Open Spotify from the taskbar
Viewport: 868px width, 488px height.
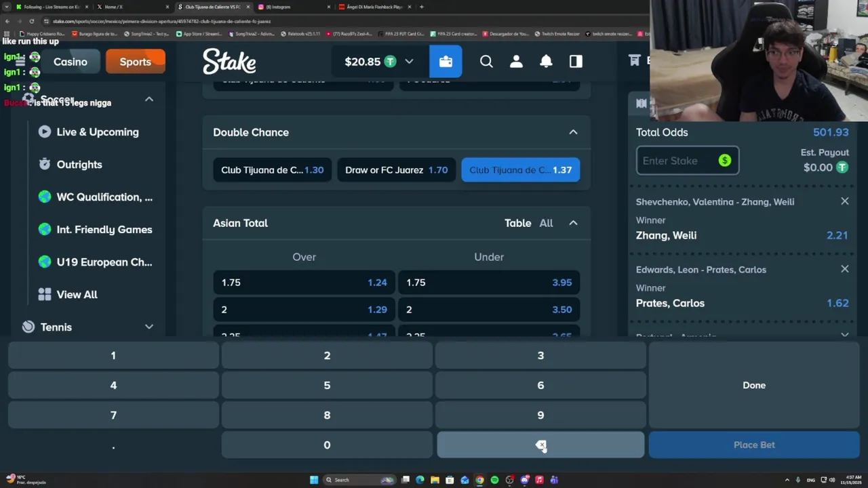tap(494, 480)
